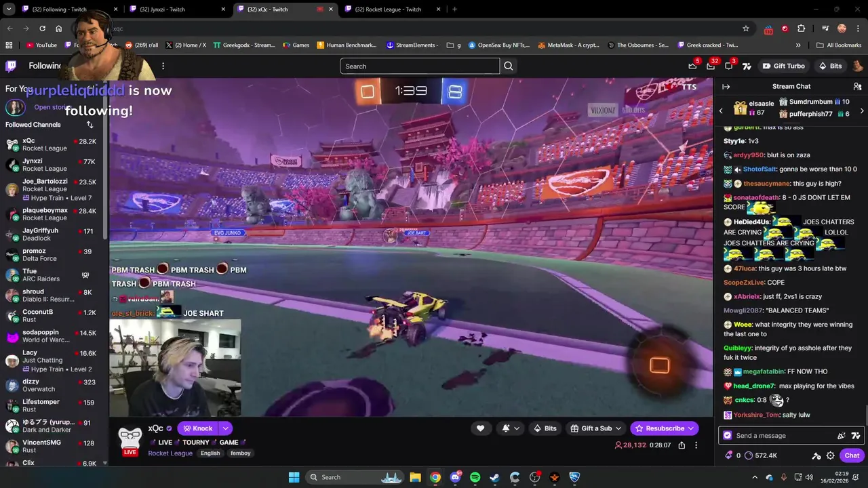Open chat identity badge icon in message box
This screenshot has height=488, width=868.
(728, 436)
